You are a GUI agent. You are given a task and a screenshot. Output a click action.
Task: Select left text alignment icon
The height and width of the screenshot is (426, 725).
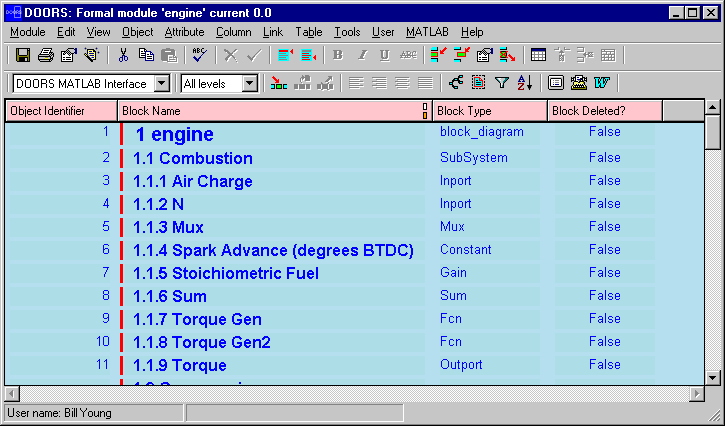click(356, 83)
